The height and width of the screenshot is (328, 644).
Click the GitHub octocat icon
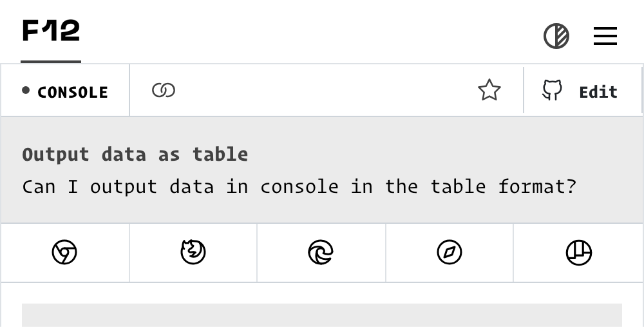(x=552, y=90)
